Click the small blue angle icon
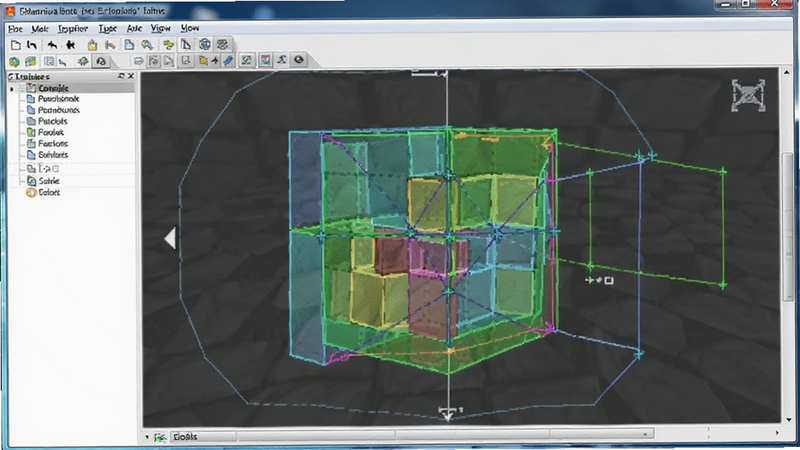The height and width of the screenshot is (450, 800). click(x=63, y=62)
